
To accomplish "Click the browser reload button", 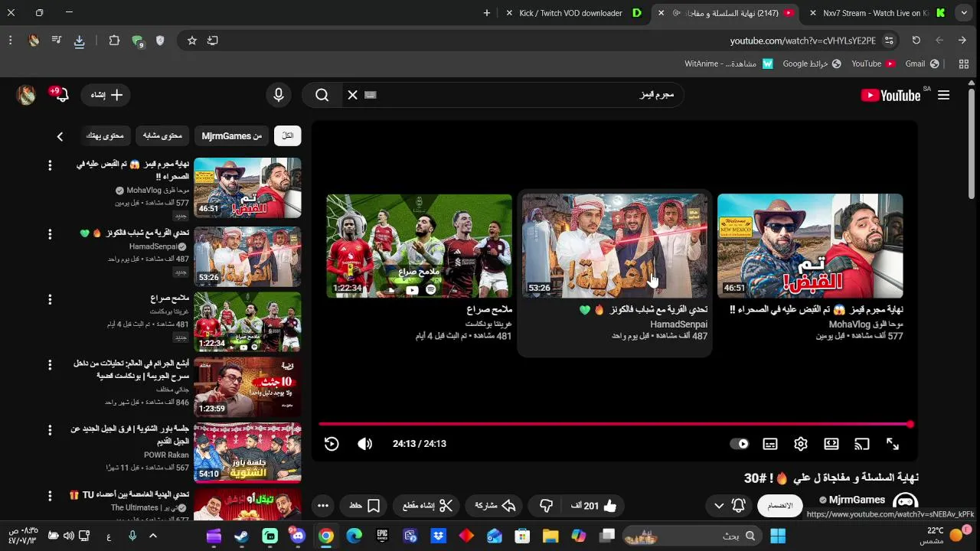I will point(916,41).
